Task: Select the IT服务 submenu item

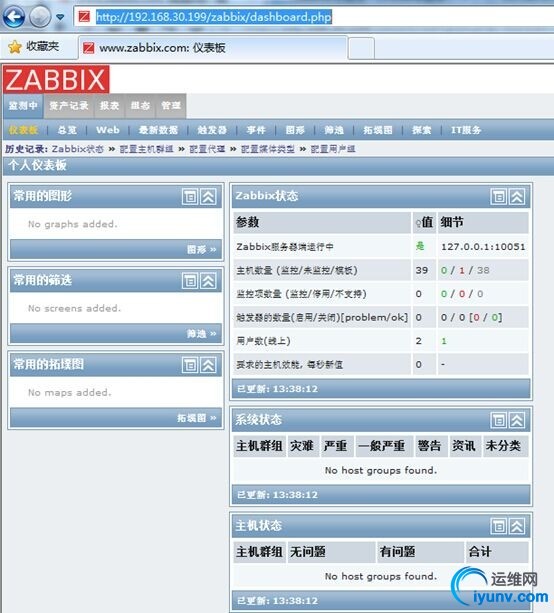Action: pos(466,130)
